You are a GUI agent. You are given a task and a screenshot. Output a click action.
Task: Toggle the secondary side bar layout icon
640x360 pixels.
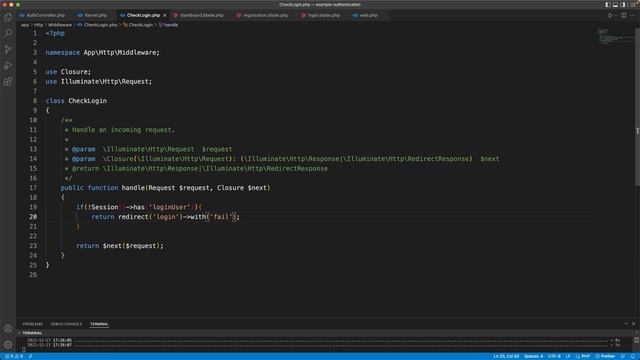622,4
